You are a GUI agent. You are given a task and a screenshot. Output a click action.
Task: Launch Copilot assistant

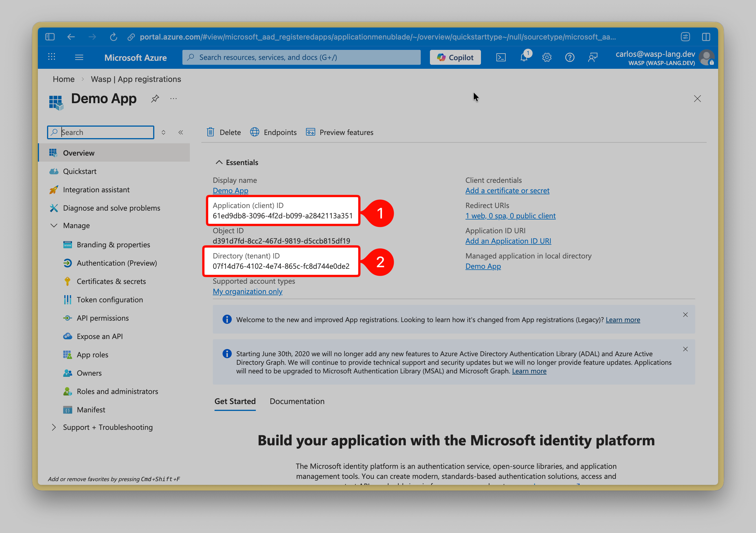click(455, 57)
